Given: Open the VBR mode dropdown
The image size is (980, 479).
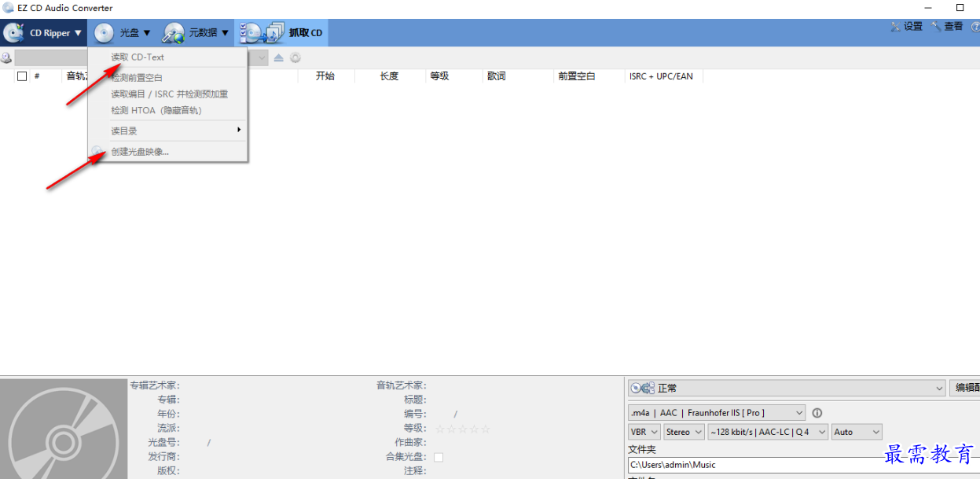Looking at the screenshot, I should (x=644, y=432).
